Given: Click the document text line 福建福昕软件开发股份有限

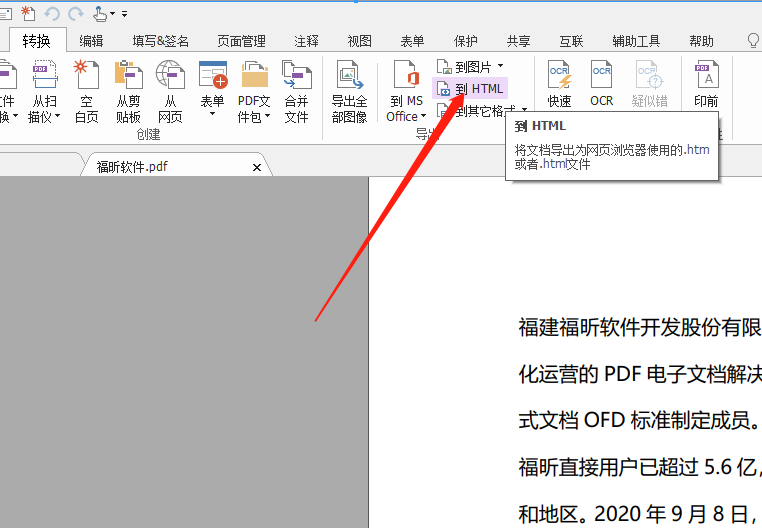Looking at the screenshot, I should click(640, 327).
